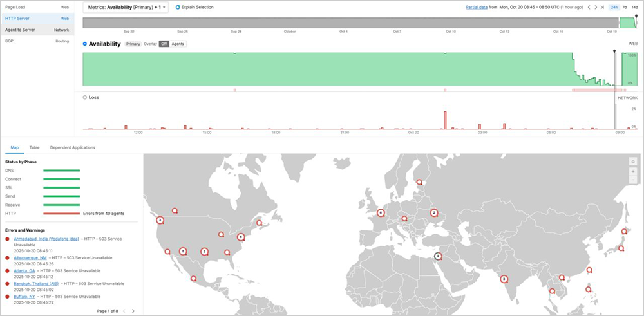Click the agent marker in eastern Canada
This screenshot has width=644, height=316.
coord(259,223)
